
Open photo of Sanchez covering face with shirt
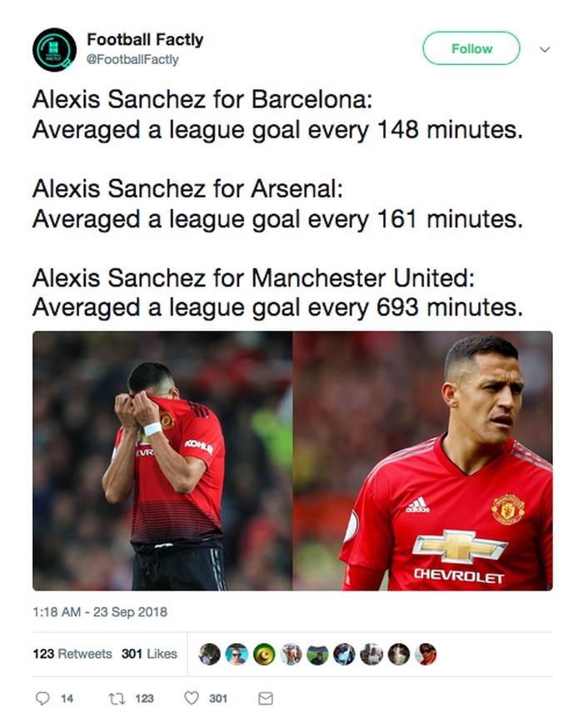[x=162, y=461]
